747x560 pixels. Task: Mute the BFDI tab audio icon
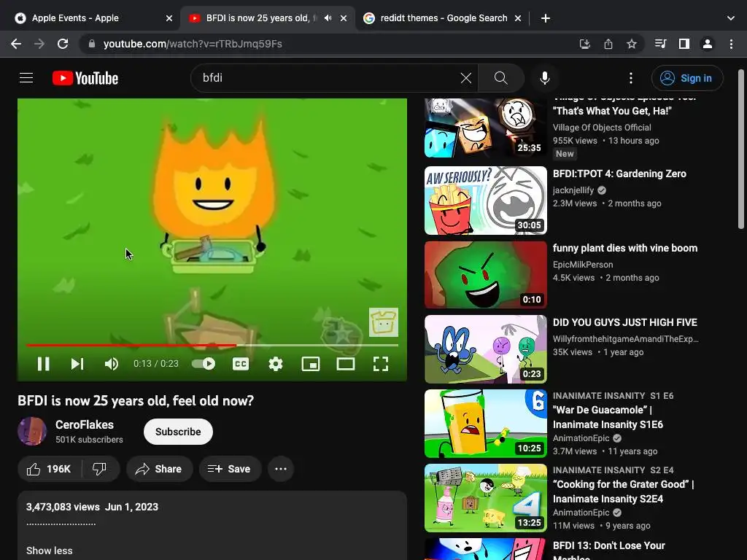[328, 18]
